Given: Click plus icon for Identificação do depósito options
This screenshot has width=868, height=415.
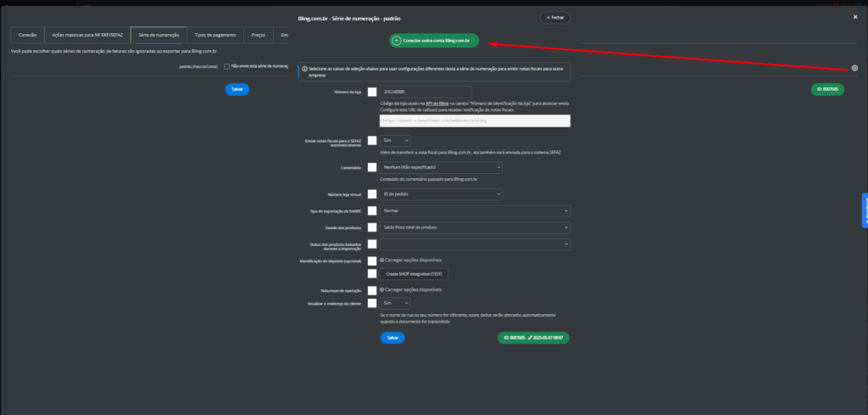Looking at the screenshot, I should pyautogui.click(x=381, y=260).
